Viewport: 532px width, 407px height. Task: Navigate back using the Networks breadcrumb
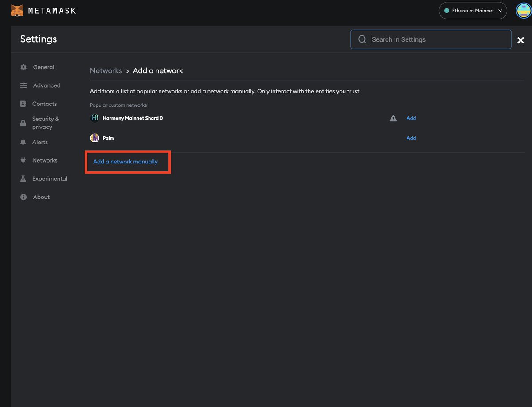(x=106, y=70)
